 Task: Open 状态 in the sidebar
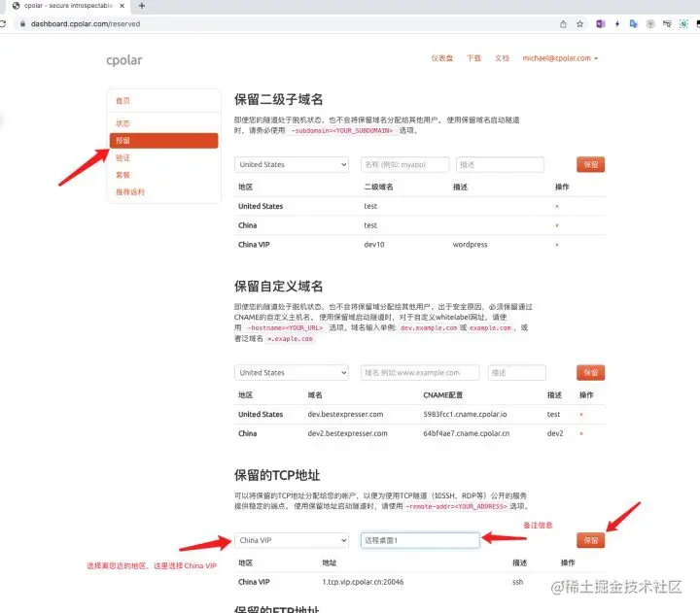click(122, 123)
